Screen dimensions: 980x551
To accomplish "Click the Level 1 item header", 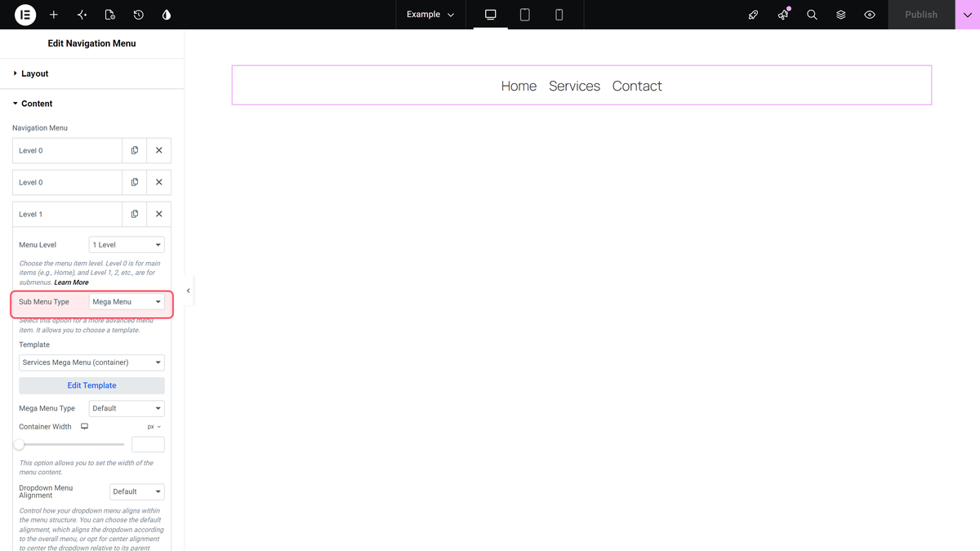I will click(68, 214).
